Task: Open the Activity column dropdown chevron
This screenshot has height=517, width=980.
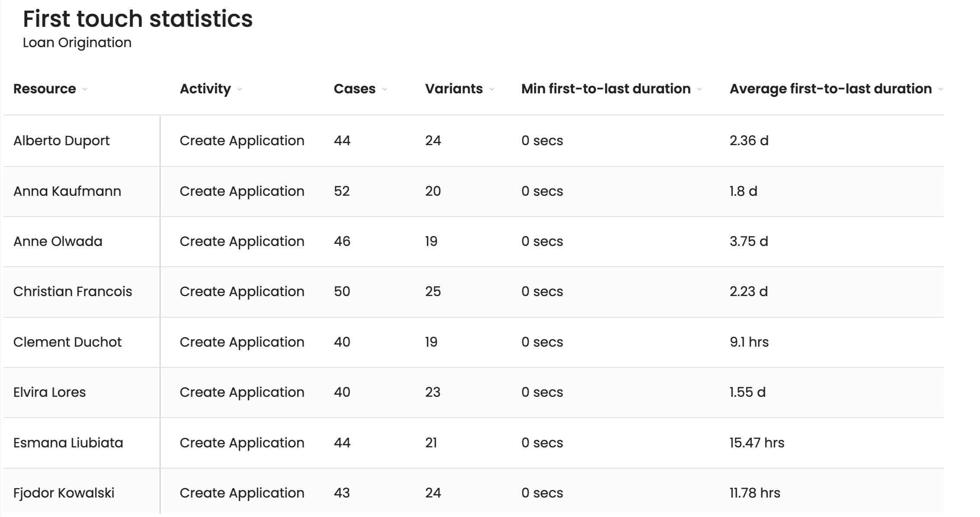Action: coord(240,89)
